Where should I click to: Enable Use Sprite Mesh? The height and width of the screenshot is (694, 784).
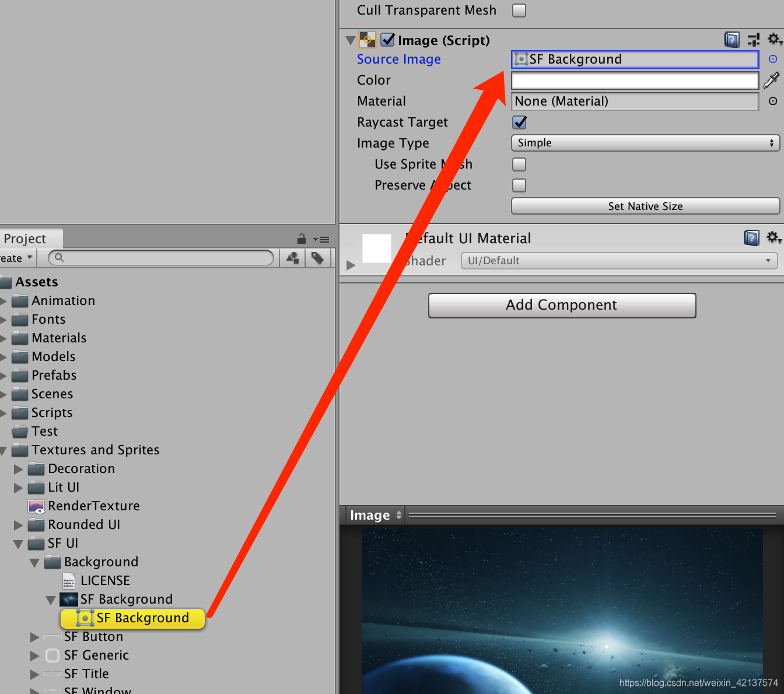(x=519, y=164)
